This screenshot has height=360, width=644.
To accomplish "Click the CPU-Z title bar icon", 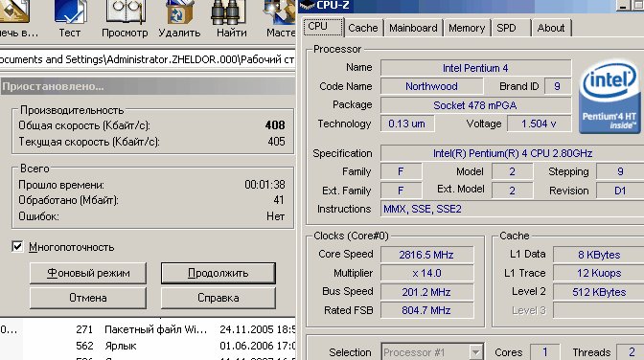I will (x=307, y=5).
